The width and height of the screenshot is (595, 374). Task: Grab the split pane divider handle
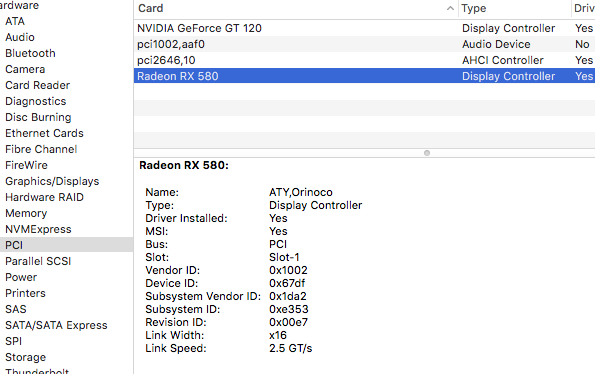427,153
